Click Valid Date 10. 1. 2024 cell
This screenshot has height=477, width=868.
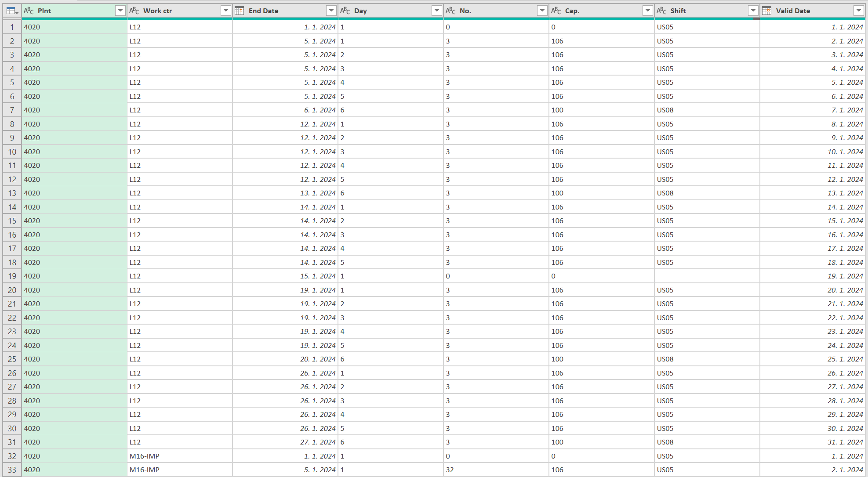813,152
